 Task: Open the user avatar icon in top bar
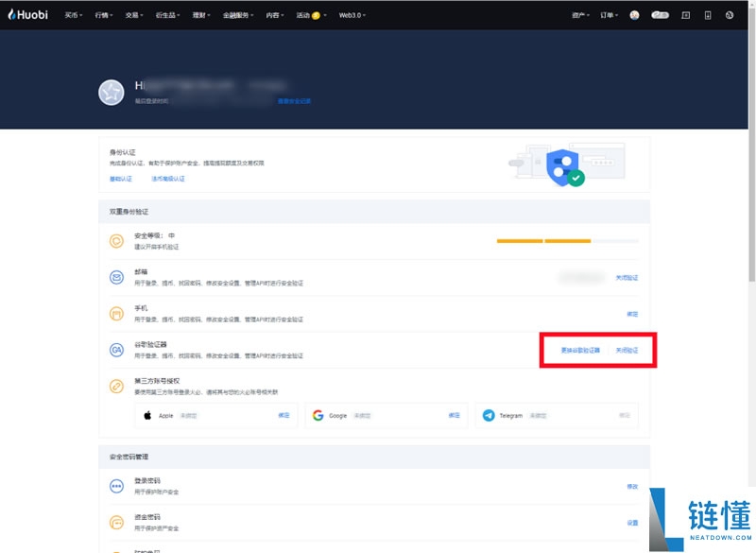coord(634,15)
